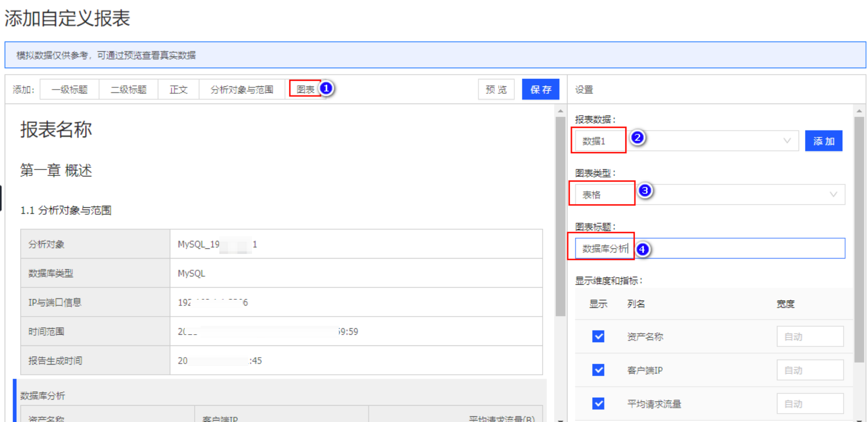Image resolution: width=868 pixels, height=422 pixels.
Task: Click the scroll-up arrow of report preview
Action: click(560, 111)
